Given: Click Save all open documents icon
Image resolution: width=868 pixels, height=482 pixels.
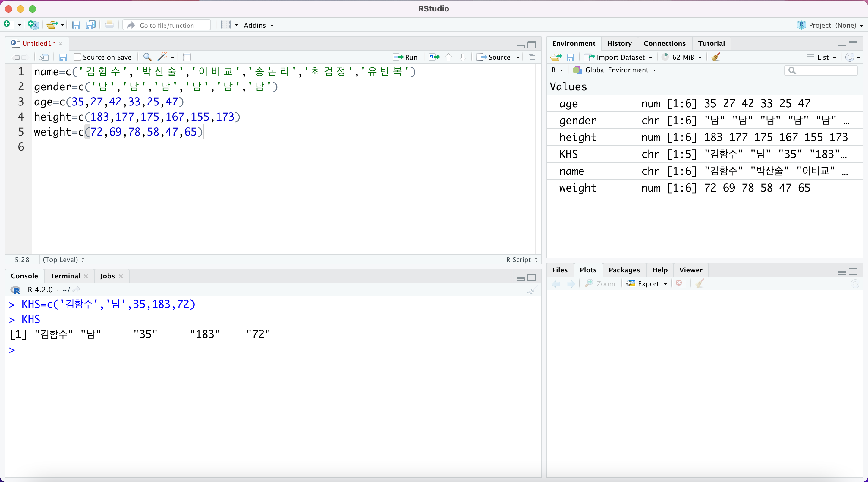Looking at the screenshot, I should pos(91,25).
